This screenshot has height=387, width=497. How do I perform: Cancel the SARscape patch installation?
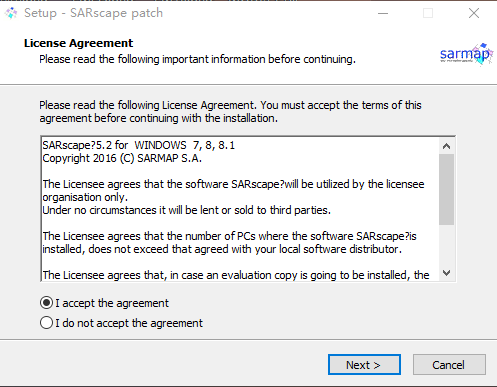(449, 365)
